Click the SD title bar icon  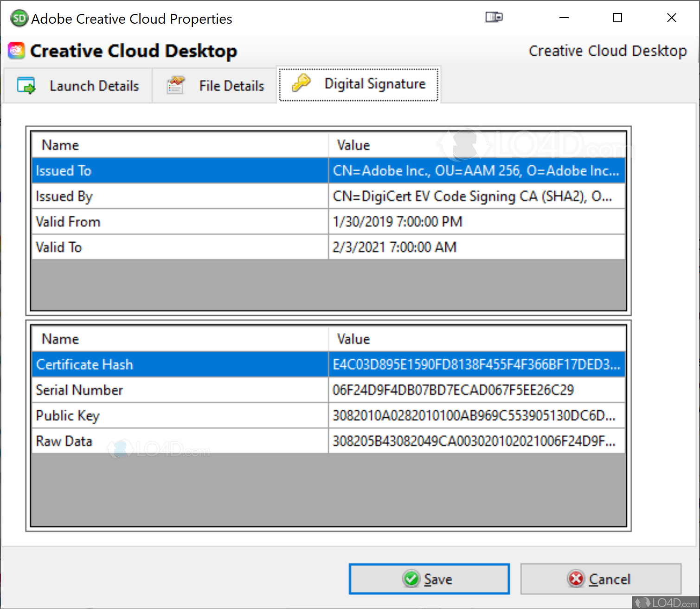point(19,19)
